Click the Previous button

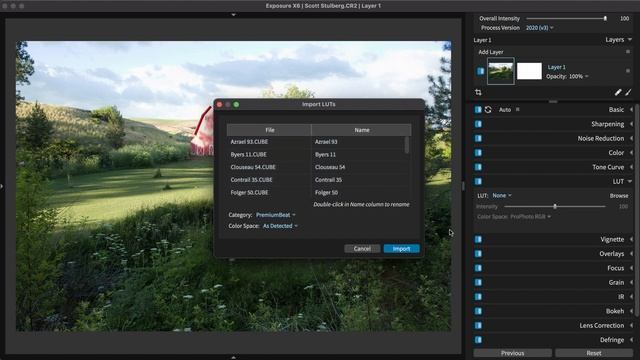click(x=512, y=353)
